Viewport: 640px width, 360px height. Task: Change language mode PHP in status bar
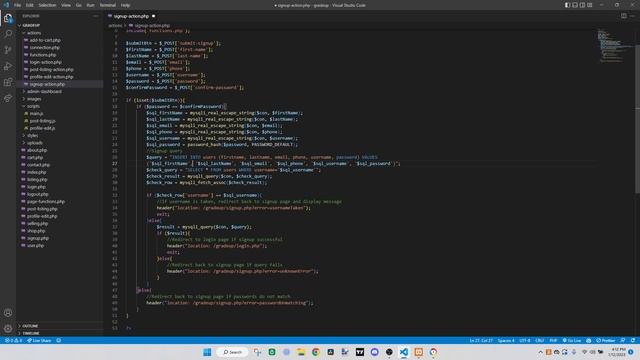point(553,340)
